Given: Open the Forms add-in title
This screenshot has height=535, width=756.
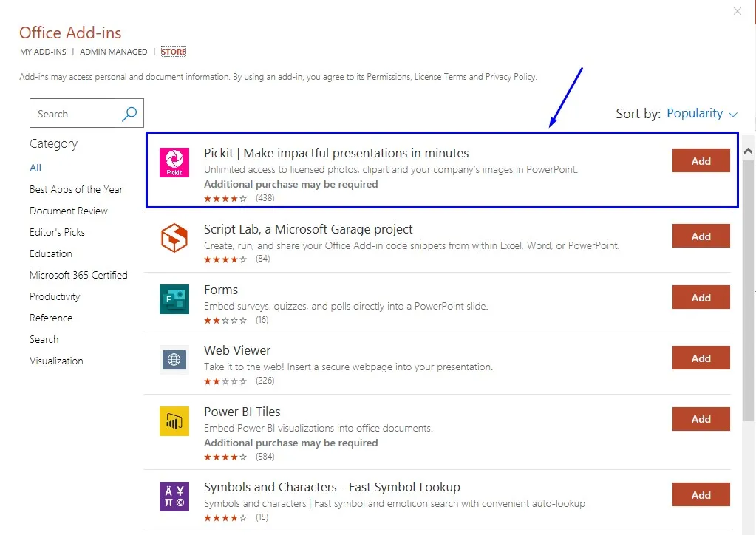Looking at the screenshot, I should pos(221,290).
